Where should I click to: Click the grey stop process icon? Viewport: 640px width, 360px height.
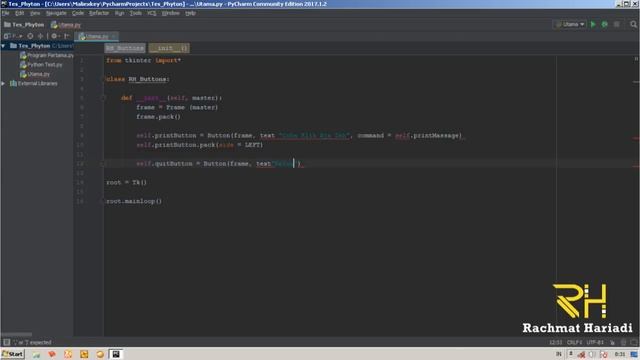pos(616,24)
